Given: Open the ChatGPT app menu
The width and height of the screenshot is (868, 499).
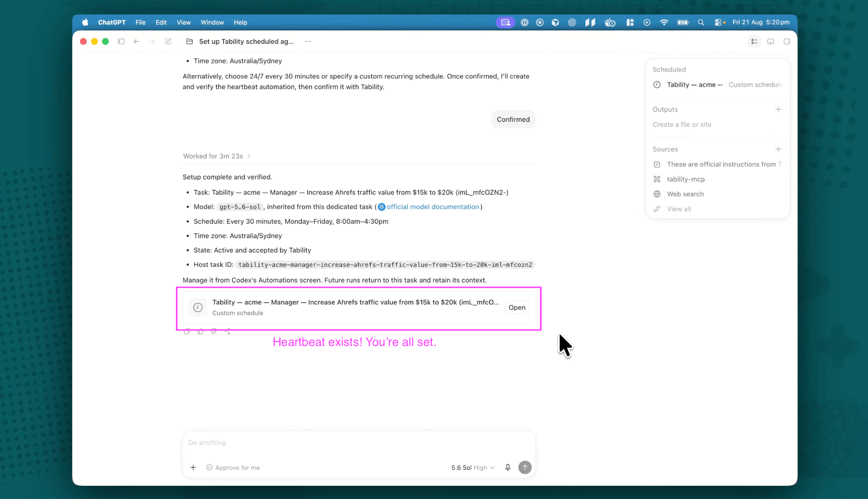Looking at the screenshot, I should 112,22.
